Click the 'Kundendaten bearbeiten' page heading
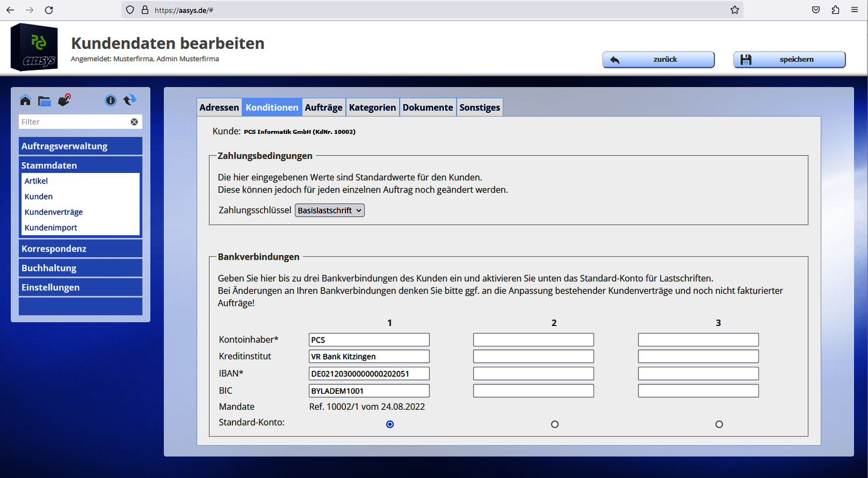Viewport: 868px width, 478px height. tap(168, 43)
